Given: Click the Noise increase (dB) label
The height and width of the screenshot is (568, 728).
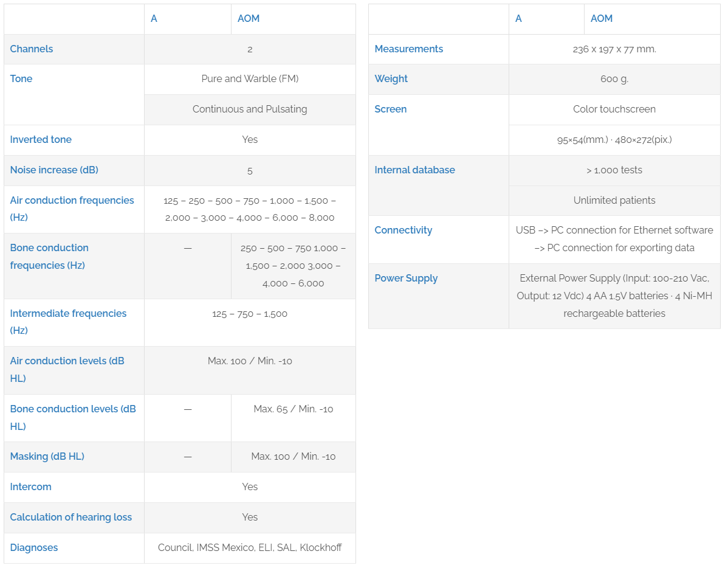Looking at the screenshot, I should [54, 170].
